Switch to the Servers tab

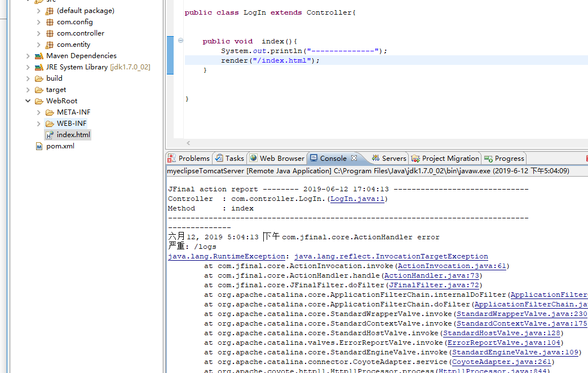coord(389,159)
